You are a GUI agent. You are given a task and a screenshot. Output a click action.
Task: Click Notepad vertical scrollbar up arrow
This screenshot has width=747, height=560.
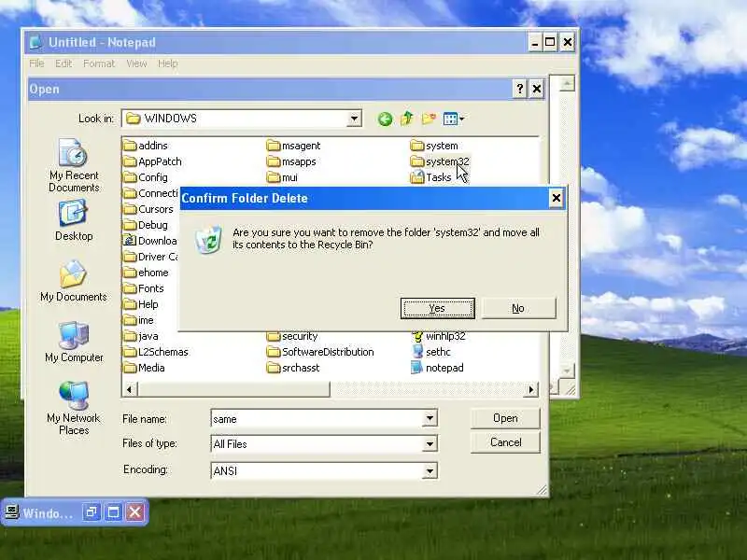pos(567,84)
